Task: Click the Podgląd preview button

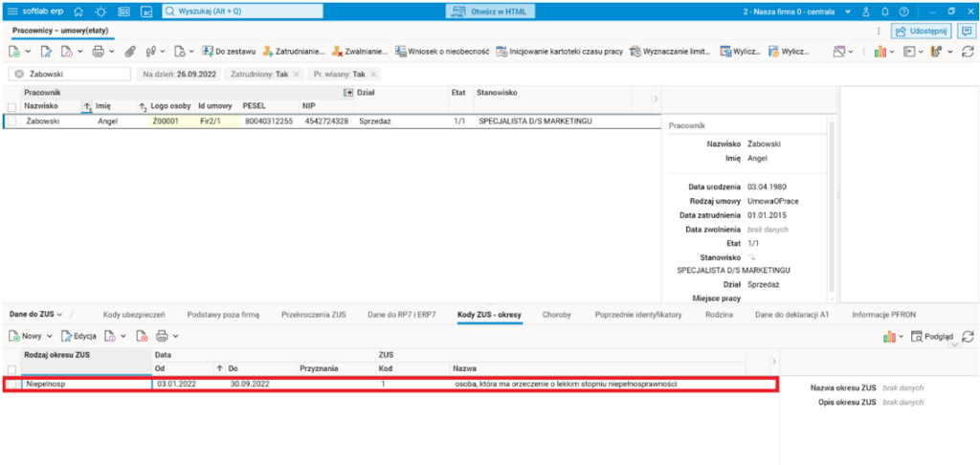Action: [x=932, y=336]
